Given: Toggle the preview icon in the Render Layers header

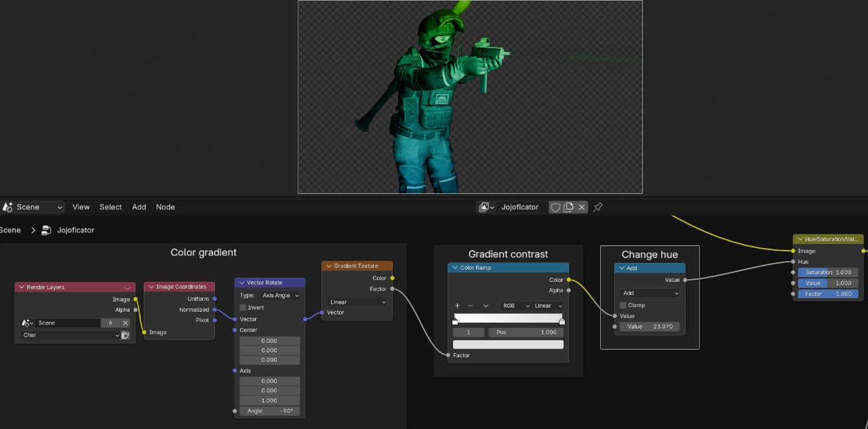Looking at the screenshot, I should click(x=127, y=287).
